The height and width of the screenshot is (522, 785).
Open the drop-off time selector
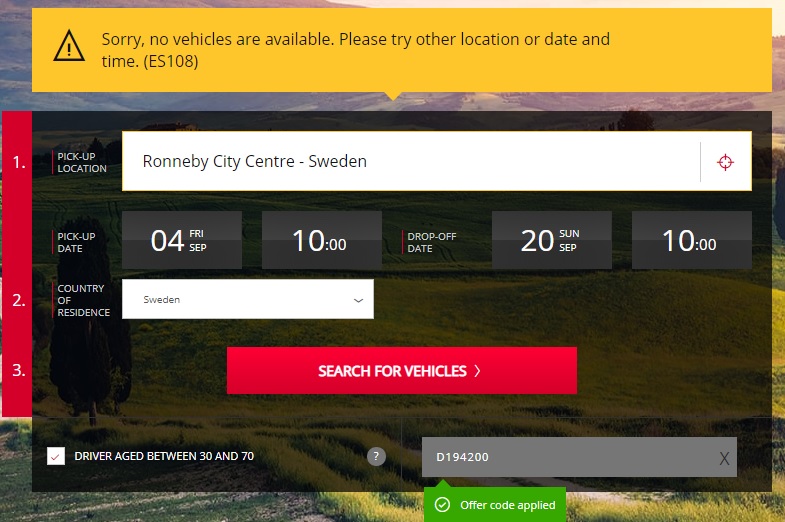(691, 240)
